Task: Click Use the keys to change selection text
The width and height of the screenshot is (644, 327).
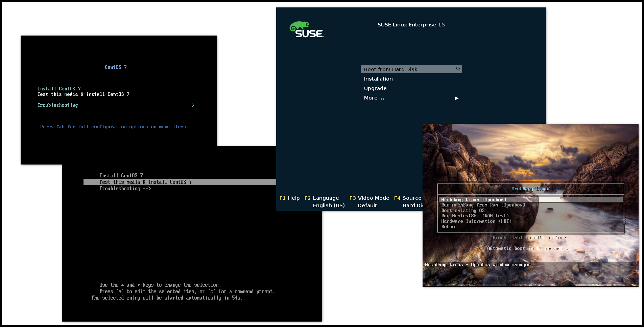Action: 160,285
